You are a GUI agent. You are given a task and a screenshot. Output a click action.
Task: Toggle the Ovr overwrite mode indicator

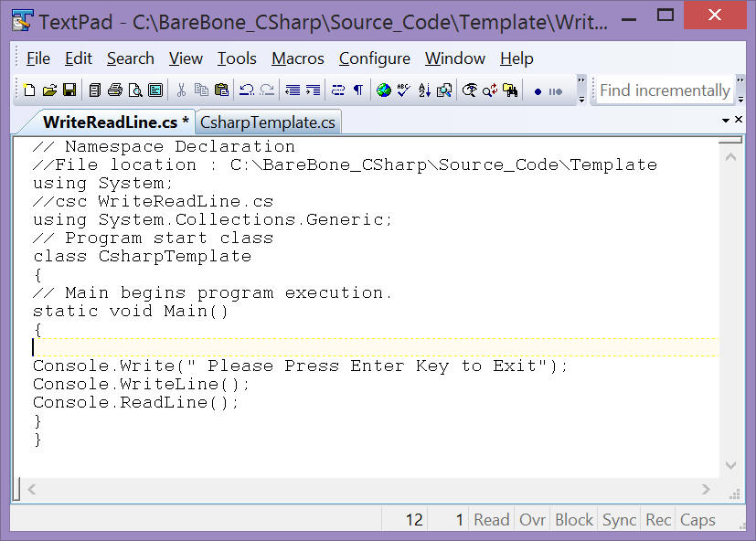tap(532, 520)
